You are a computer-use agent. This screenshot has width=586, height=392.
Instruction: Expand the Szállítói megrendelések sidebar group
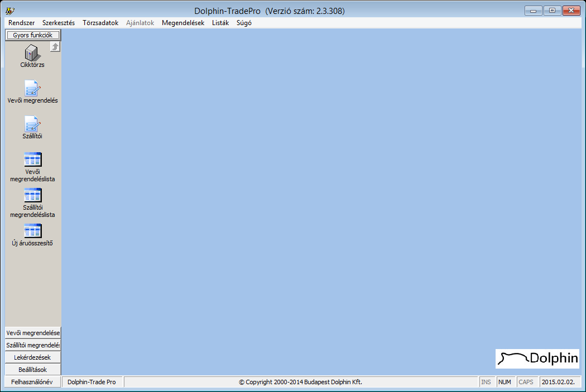33,345
